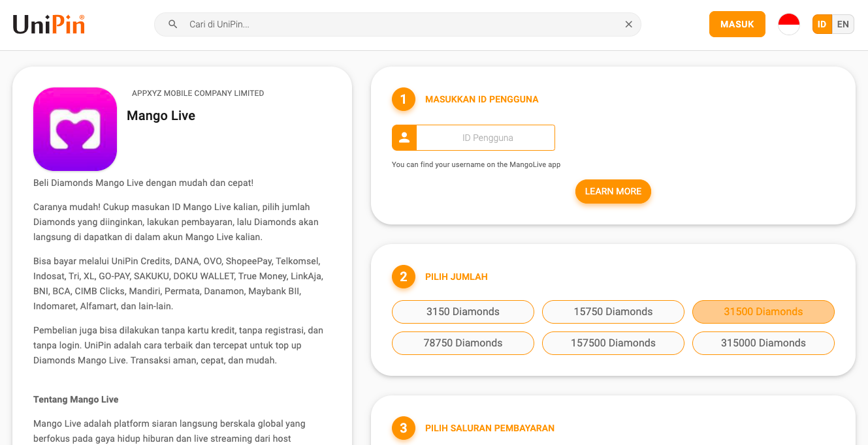Click the UniPin logo

click(49, 25)
